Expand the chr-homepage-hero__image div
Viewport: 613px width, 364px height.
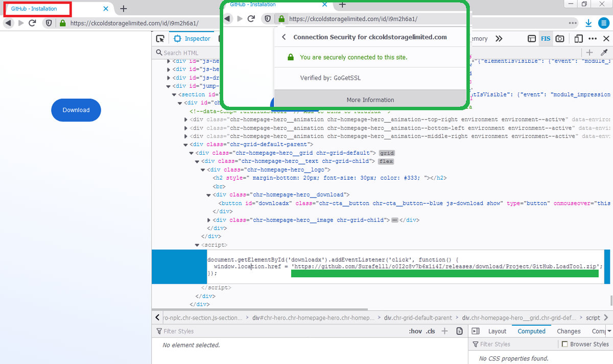click(x=208, y=220)
